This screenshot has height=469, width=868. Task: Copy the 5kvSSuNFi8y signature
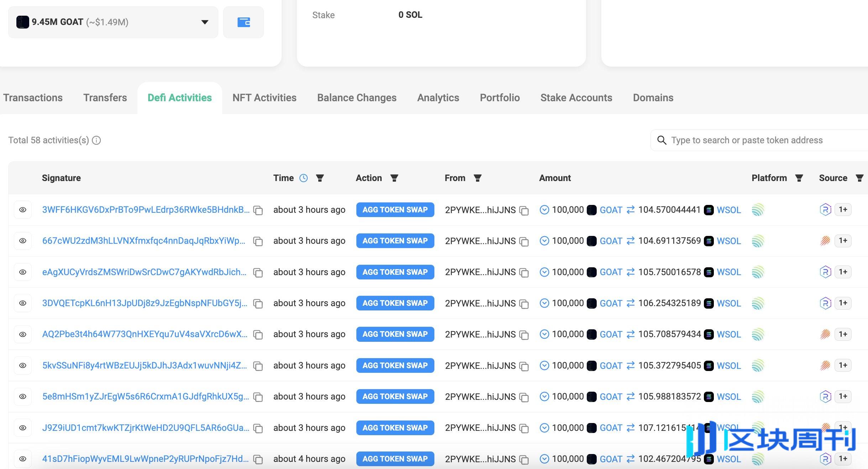[258, 366]
